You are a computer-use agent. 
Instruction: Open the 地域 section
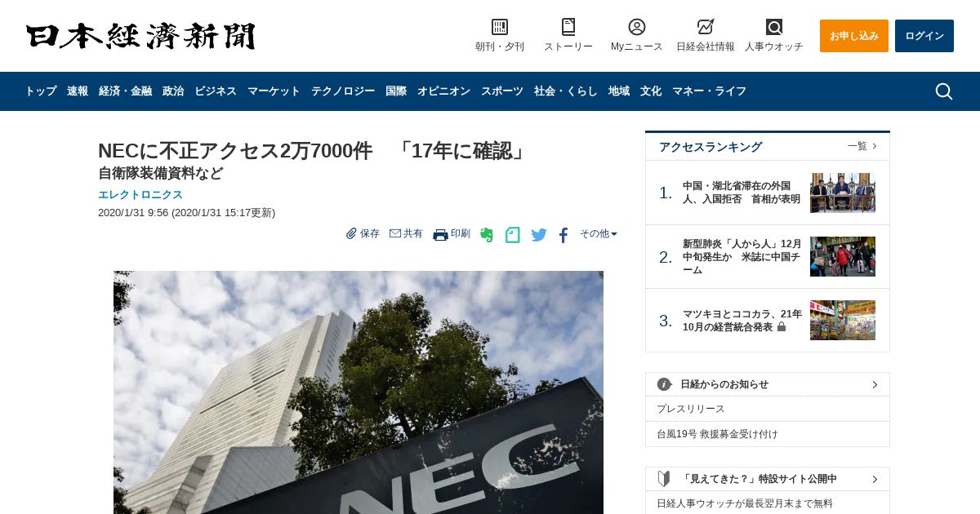click(x=619, y=91)
